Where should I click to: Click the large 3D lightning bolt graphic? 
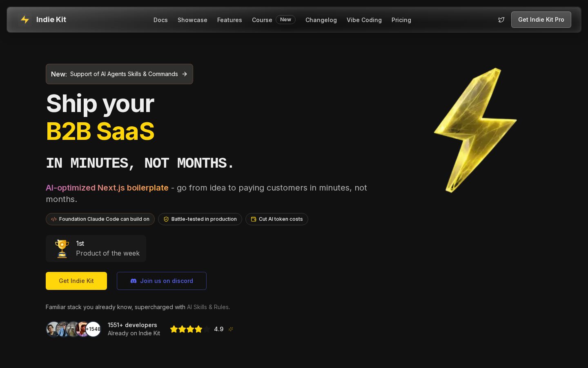(475, 130)
